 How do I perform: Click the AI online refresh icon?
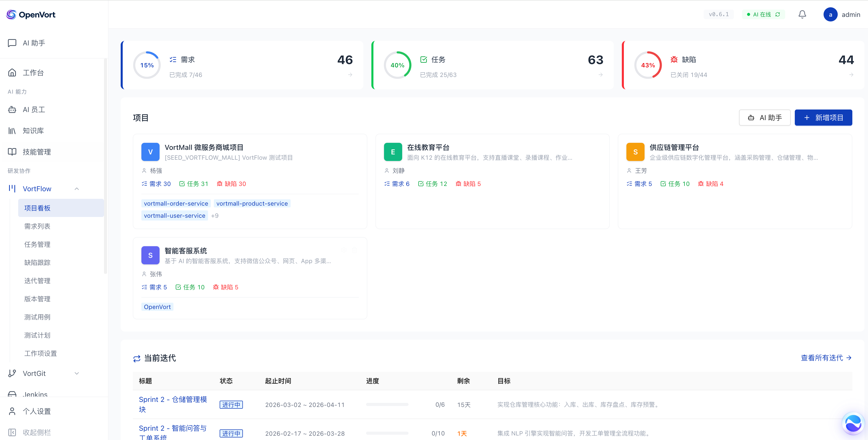[x=778, y=14]
